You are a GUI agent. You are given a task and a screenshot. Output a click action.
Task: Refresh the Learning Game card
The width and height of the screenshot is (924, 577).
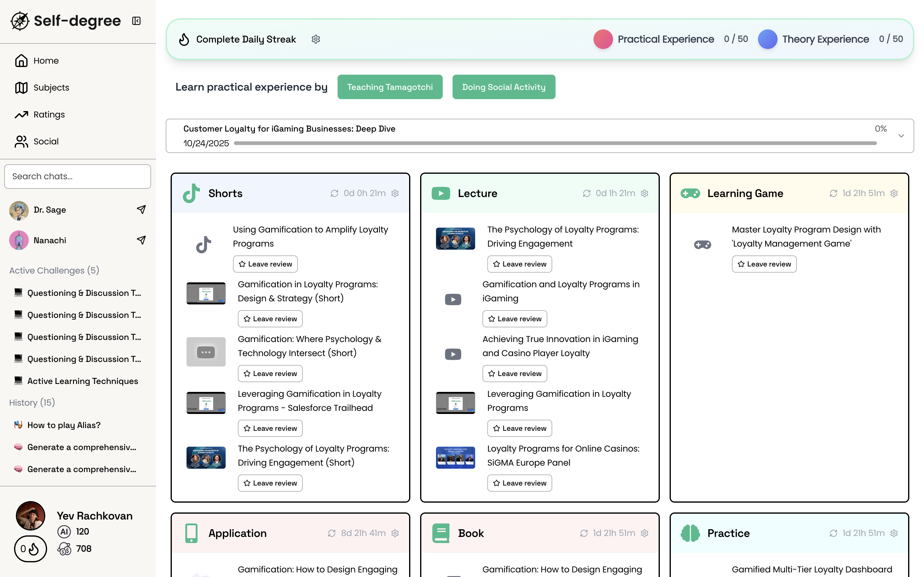833,193
